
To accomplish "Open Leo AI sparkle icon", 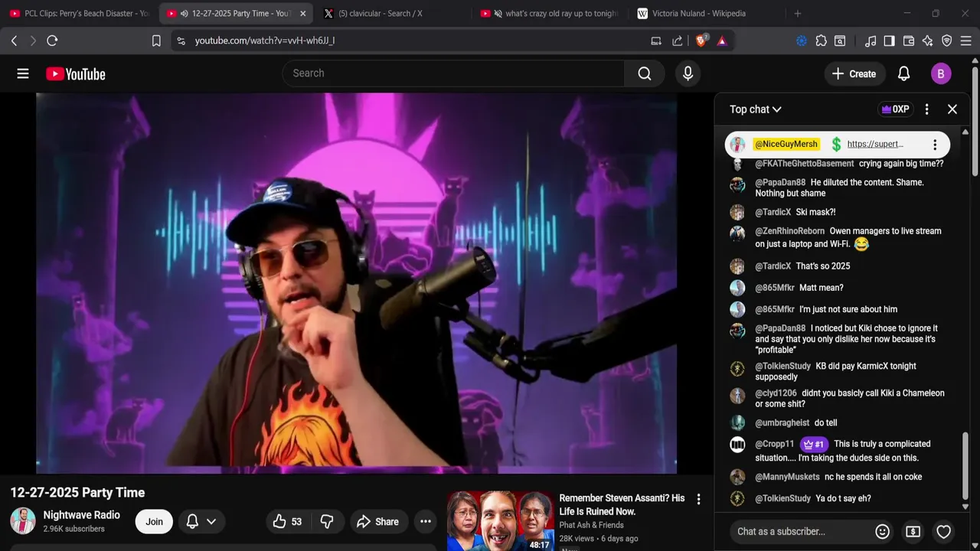I will [928, 41].
